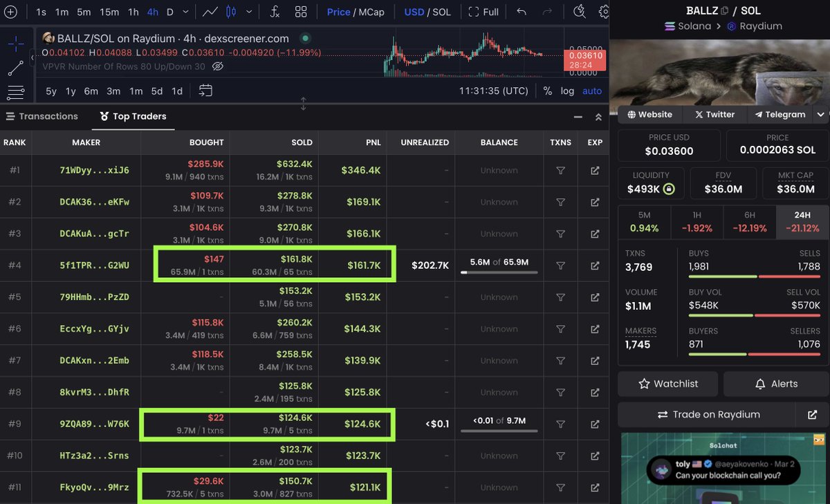Undo the last chart action
This screenshot has width=830, height=504.
pyautogui.click(x=522, y=12)
